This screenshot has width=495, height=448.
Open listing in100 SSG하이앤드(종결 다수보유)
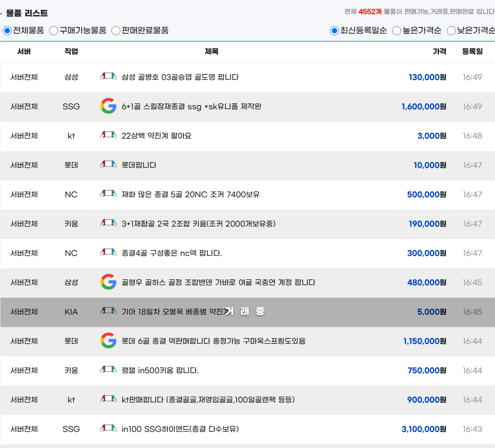click(180, 430)
